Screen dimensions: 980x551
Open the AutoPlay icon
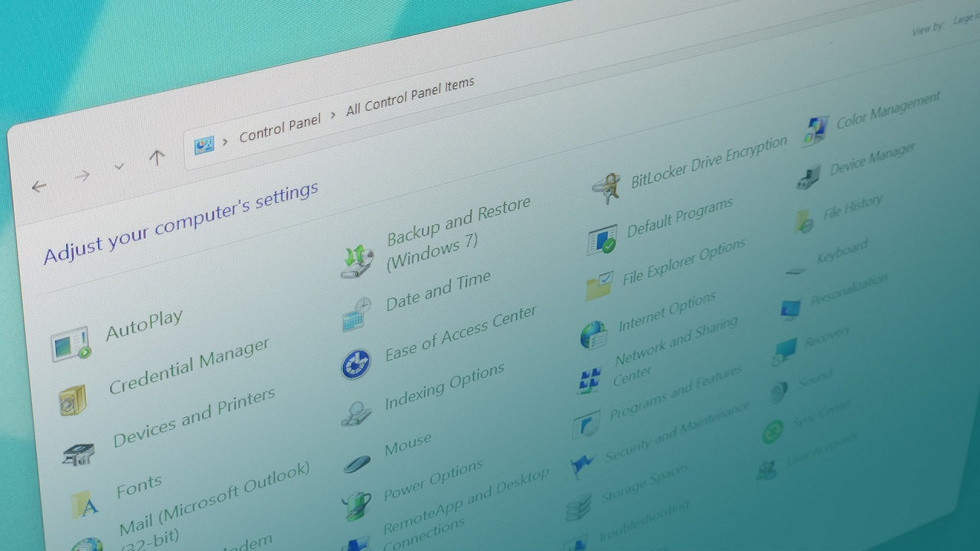click(70, 344)
